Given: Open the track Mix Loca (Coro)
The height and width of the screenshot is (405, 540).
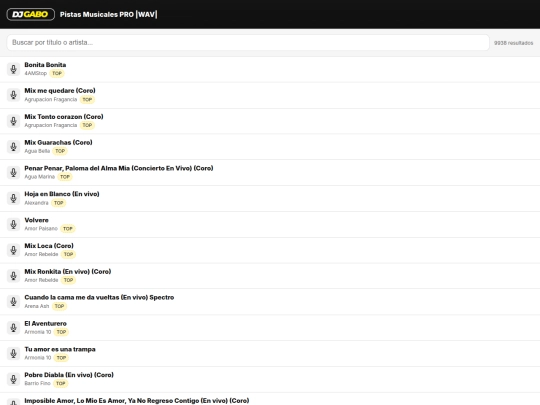Looking at the screenshot, I should (49, 246).
